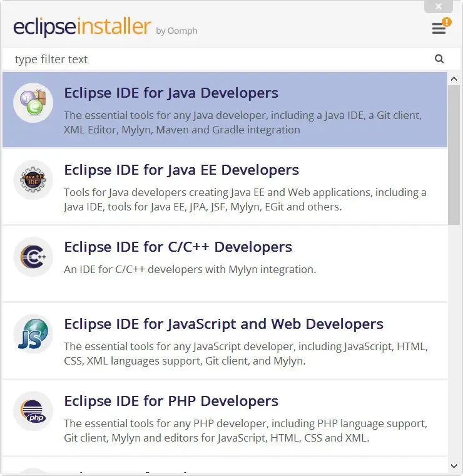Click the scrollbar up arrow

click(x=454, y=79)
